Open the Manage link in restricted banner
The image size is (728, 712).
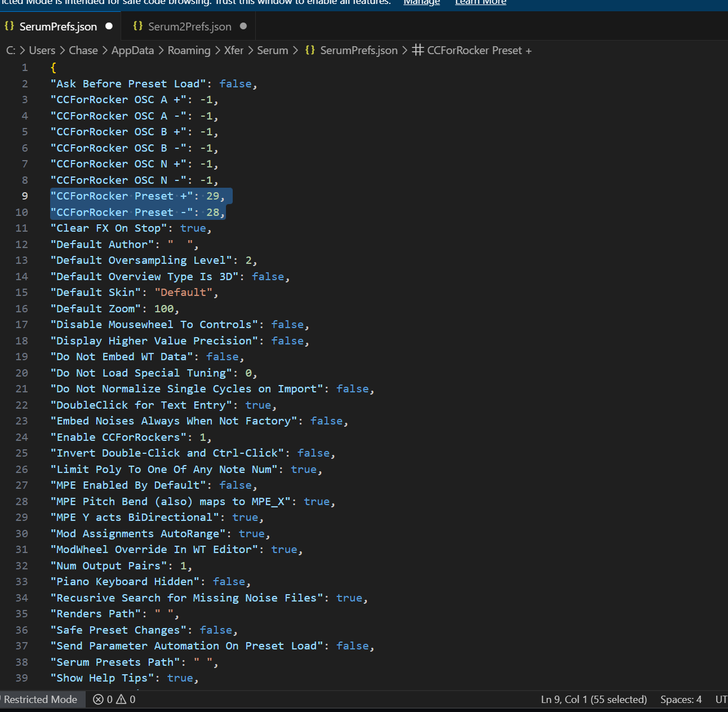click(421, 2)
